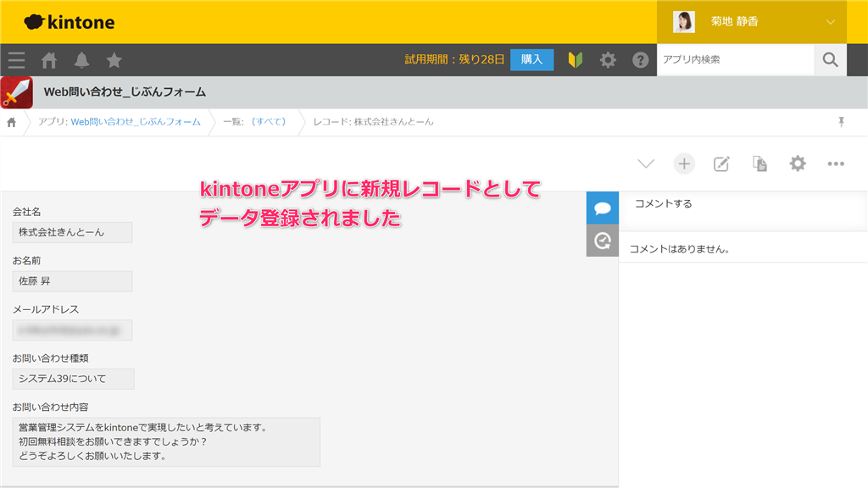Image resolution: width=868 pixels, height=488 pixels.
Task: Click the kintone logo
Action: (x=70, y=22)
